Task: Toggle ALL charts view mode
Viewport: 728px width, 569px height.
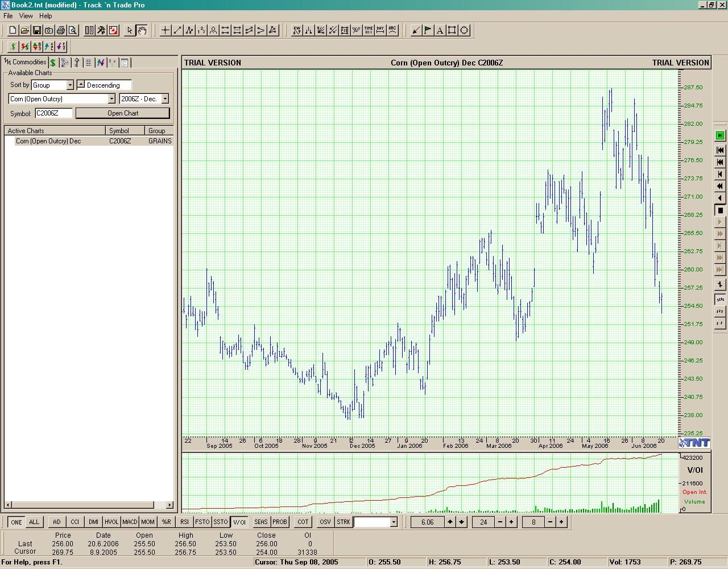Action: [34, 522]
